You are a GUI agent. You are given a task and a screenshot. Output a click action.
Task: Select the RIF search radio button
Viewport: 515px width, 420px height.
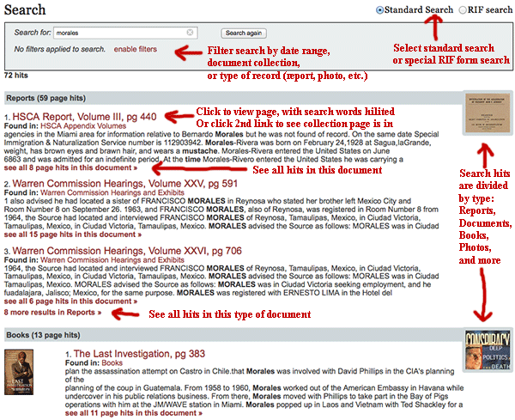coord(463,10)
